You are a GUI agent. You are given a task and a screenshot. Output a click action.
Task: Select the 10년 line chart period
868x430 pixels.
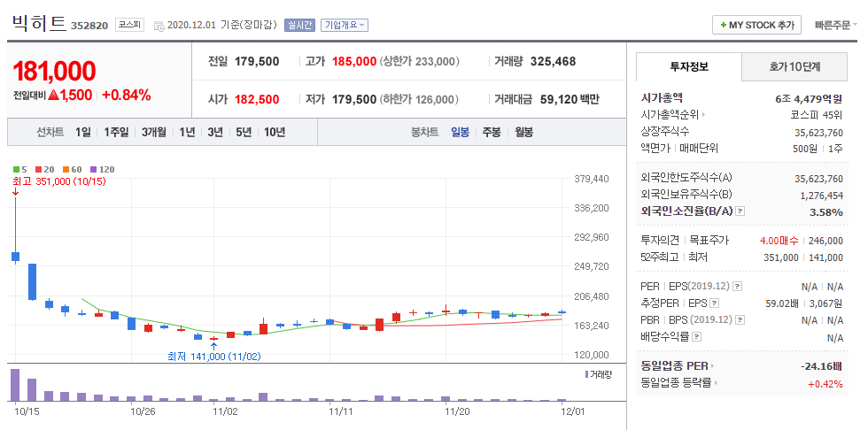(x=275, y=132)
